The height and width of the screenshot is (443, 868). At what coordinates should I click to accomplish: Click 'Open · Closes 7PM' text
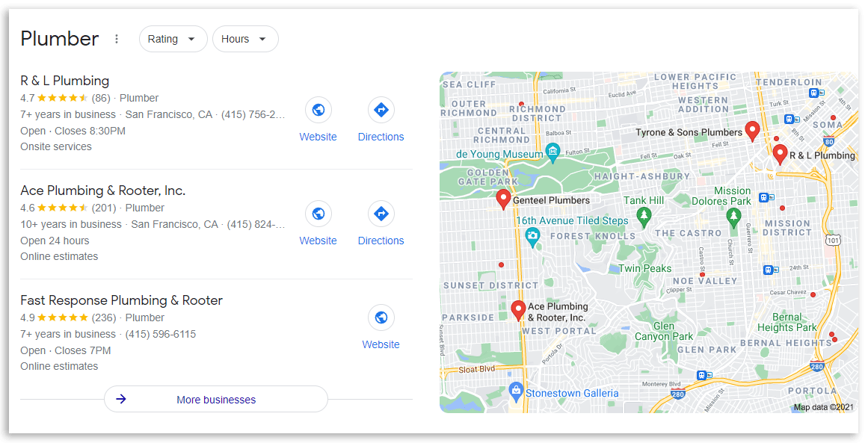[x=66, y=350]
